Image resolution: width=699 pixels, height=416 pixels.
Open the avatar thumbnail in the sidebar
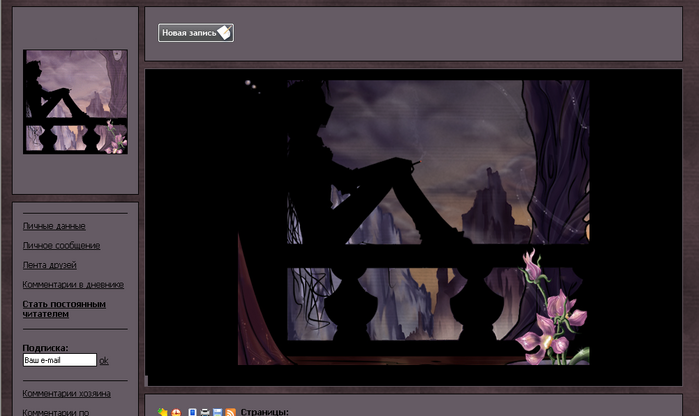[75, 102]
